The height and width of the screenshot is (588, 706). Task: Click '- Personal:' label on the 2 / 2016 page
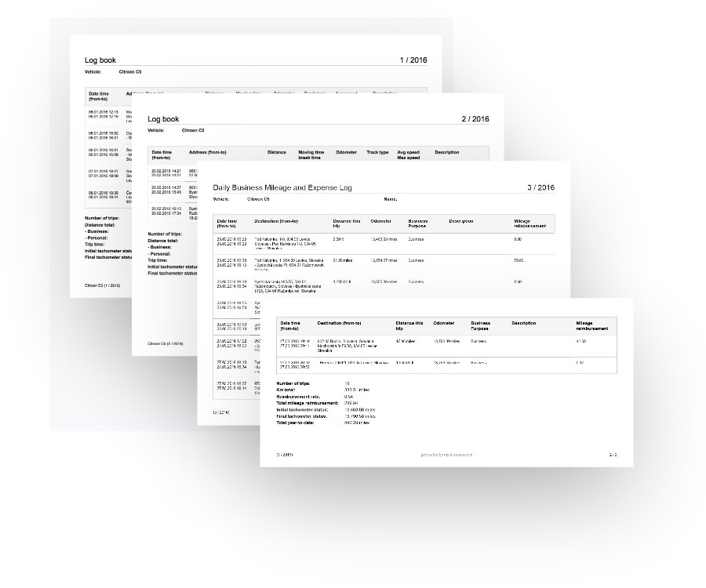(159, 254)
